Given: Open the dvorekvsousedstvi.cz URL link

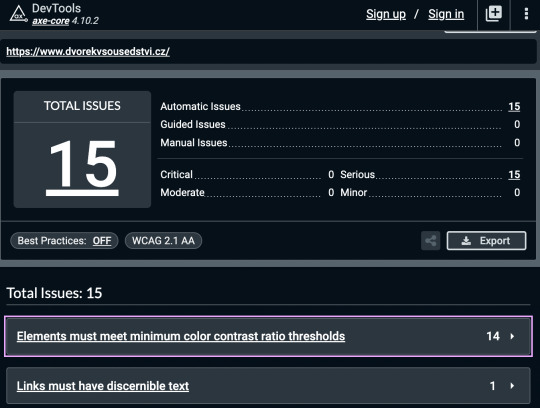Looking at the screenshot, I should (x=88, y=52).
